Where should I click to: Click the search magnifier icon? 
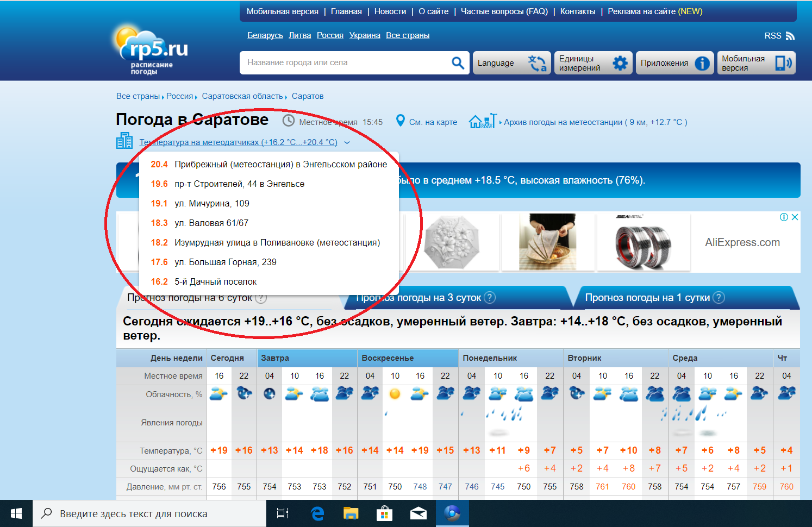tap(458, 63)
